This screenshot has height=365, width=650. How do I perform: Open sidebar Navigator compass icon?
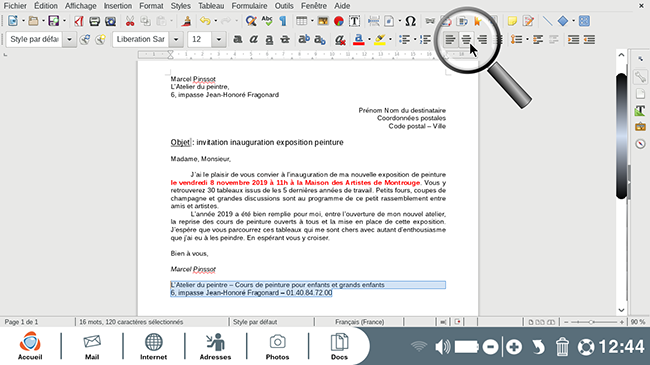pyautogui.click(x=640, y=144)
